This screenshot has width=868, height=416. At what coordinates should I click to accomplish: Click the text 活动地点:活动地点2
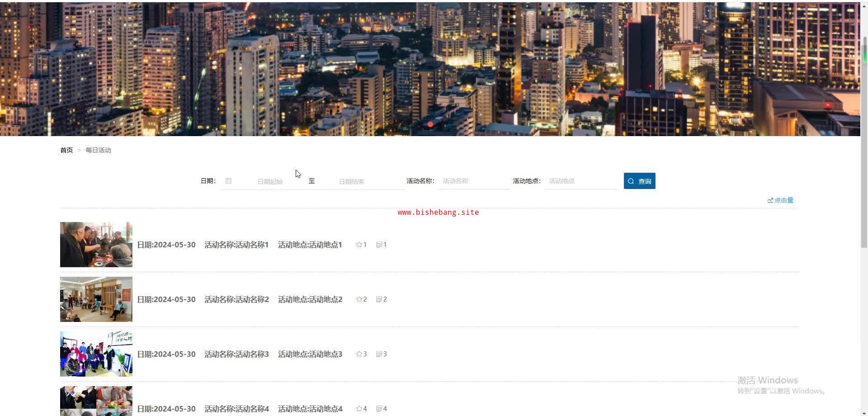[x=310, y=299]
